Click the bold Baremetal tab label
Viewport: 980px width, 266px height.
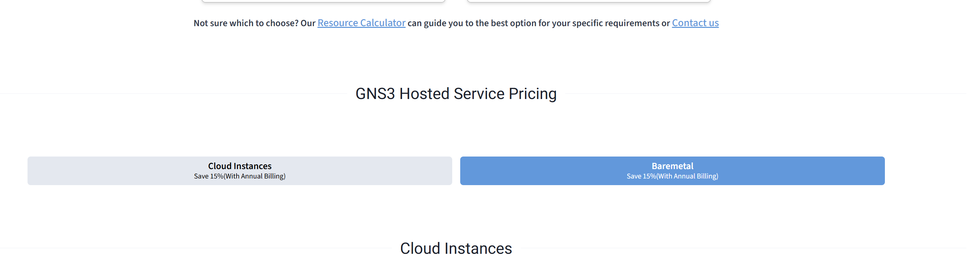tap(672, 166)
